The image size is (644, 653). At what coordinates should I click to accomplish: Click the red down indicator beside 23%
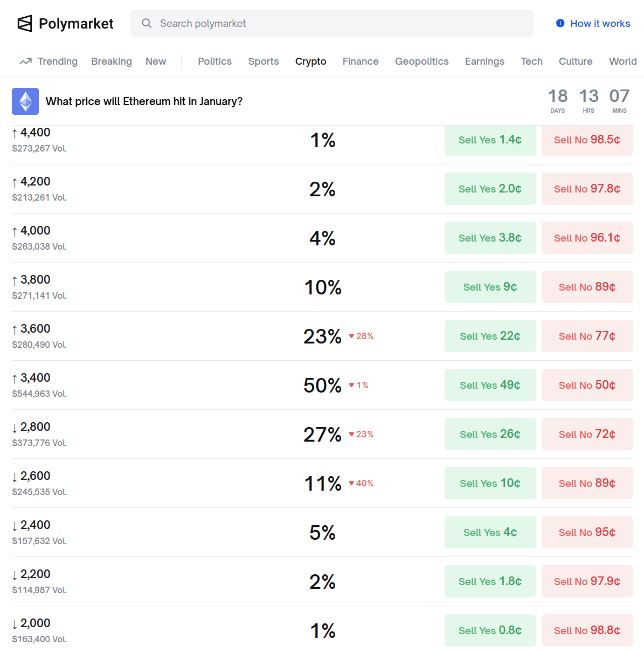[351, 336]
